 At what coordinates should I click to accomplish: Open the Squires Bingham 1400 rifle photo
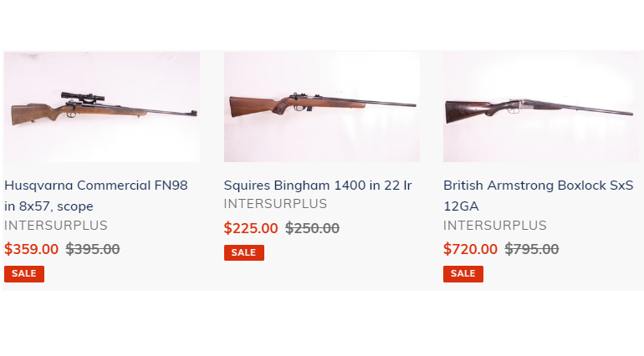click(321, 107)
